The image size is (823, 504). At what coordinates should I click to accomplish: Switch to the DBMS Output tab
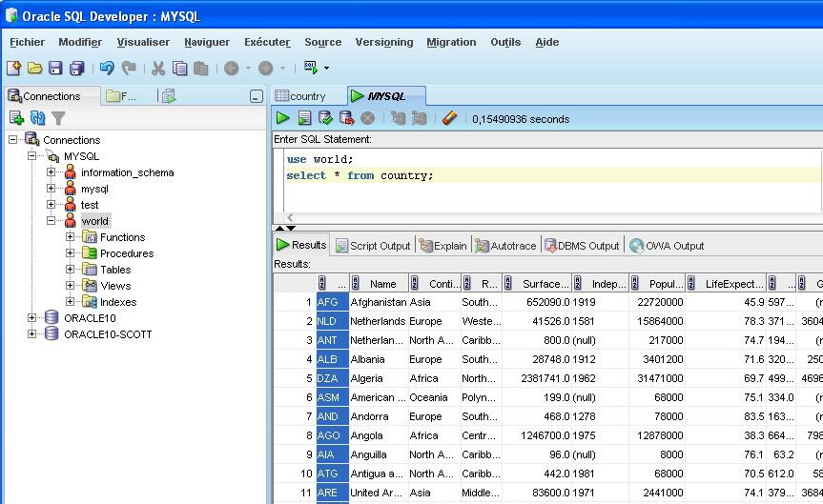point(582,246)
